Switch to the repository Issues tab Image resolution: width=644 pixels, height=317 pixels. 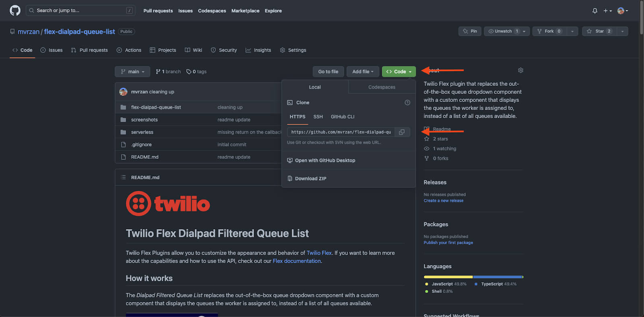(x=52, y=50)
